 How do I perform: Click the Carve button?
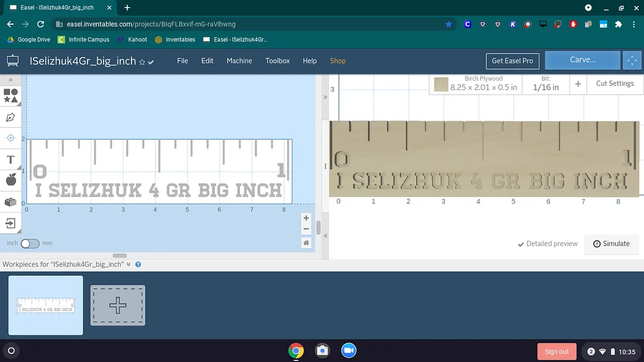coord(582,60)
